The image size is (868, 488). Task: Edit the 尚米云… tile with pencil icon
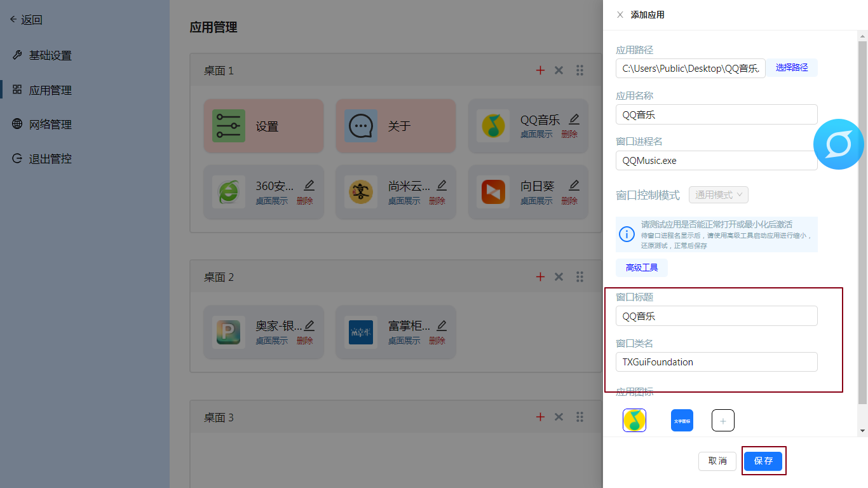point(442,186)
